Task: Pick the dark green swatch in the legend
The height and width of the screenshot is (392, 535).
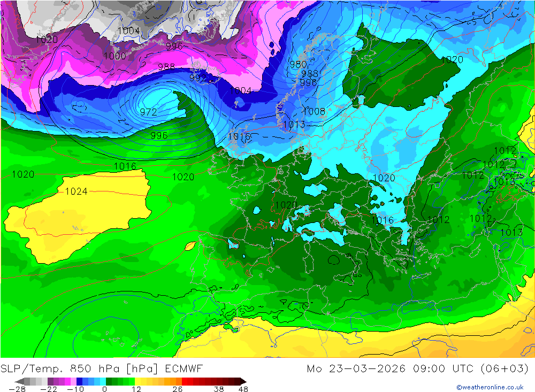Action: (109, 381)
